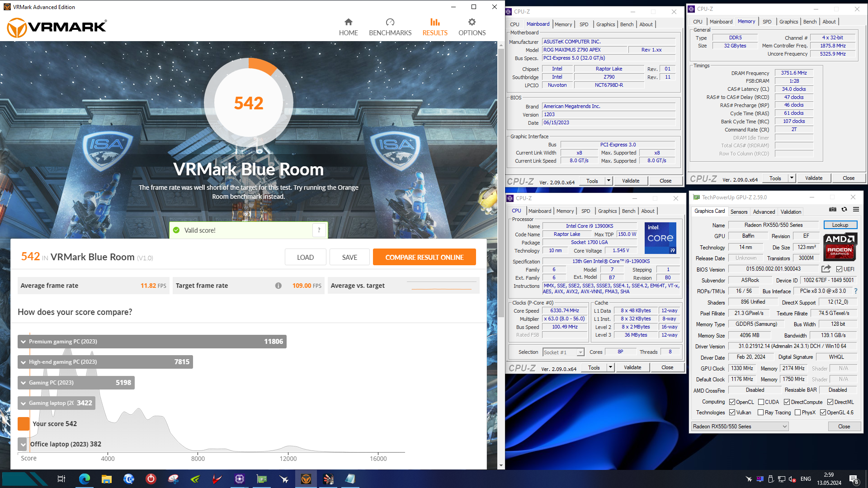Switch to the SPD tab in Mainboard CPU-Z window
Image resolution: width=868 pixels, height=488 pixels.
(x=584, y=24)
